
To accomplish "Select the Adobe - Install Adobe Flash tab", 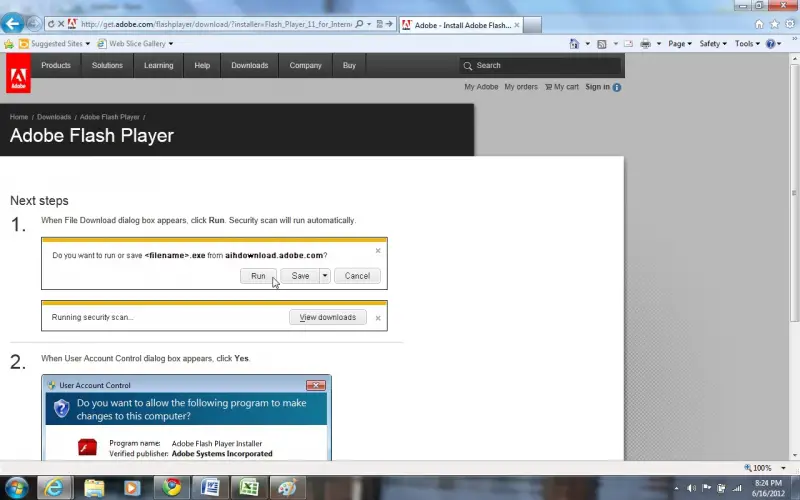I will coord(461,25).
